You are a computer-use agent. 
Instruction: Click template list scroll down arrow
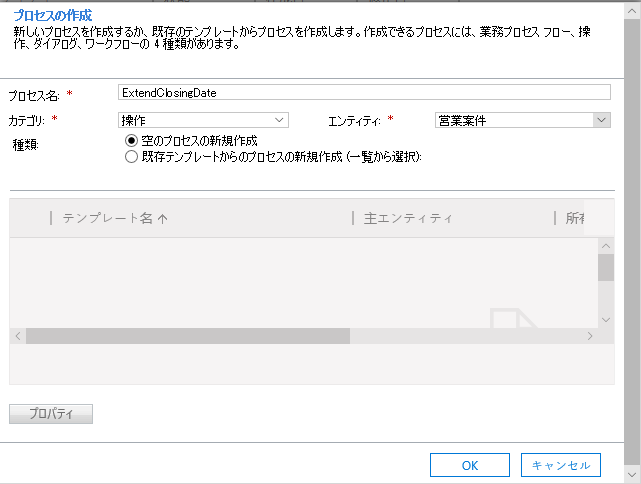(x=606, y=320)
